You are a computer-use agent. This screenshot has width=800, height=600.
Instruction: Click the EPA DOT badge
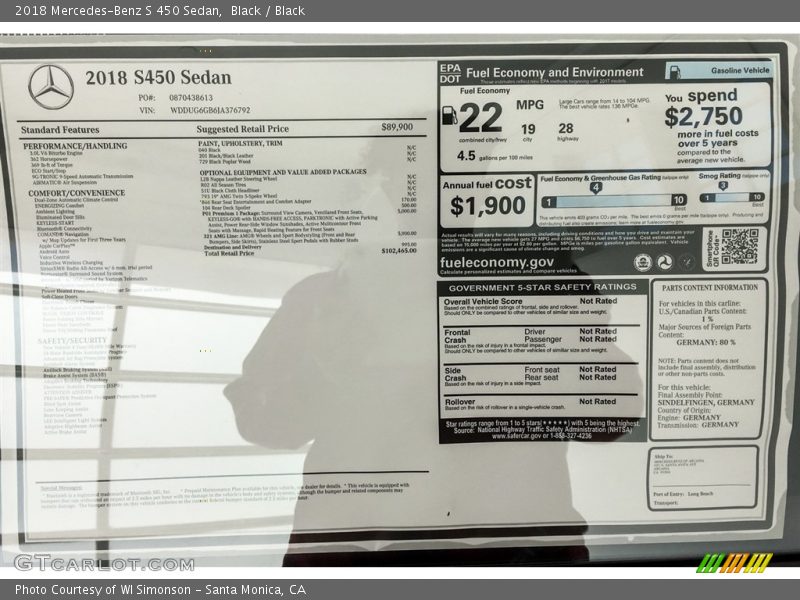450,73
